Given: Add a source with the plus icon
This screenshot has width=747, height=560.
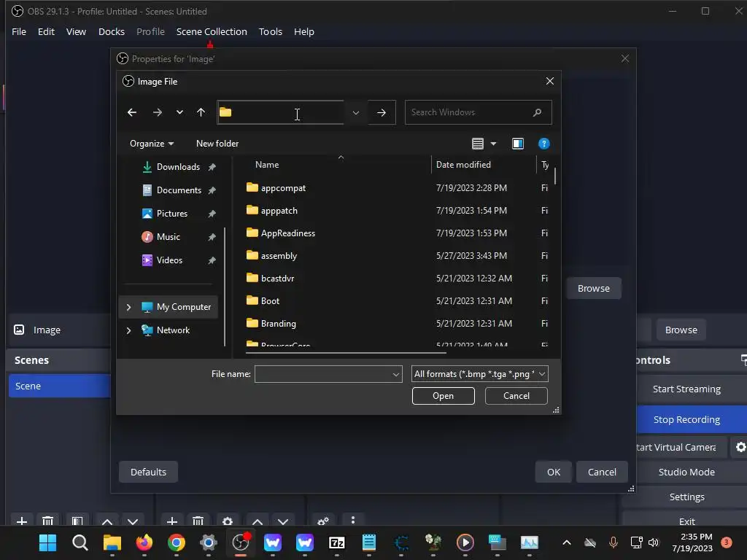Looking at the screenshot, I should click(172, 521).
